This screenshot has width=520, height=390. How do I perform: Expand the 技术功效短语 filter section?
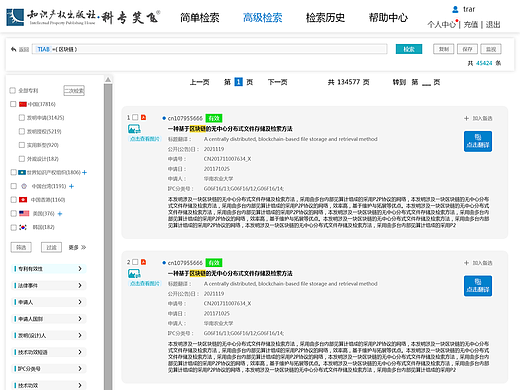pos(49,352)
